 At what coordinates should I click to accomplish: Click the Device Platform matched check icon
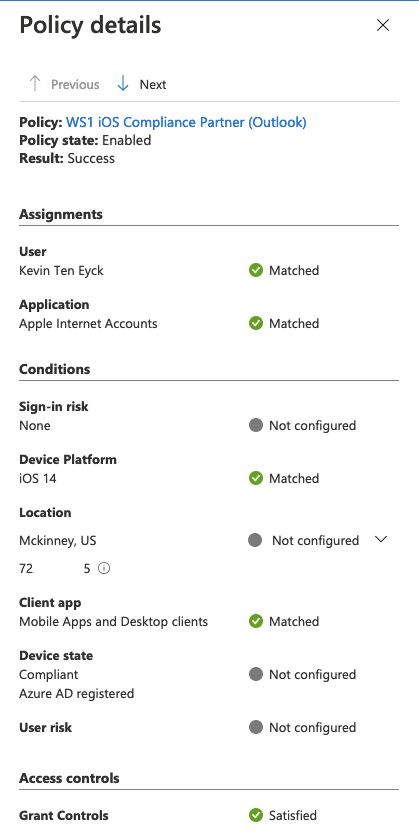pyautogui.click(x=256, y=478)
